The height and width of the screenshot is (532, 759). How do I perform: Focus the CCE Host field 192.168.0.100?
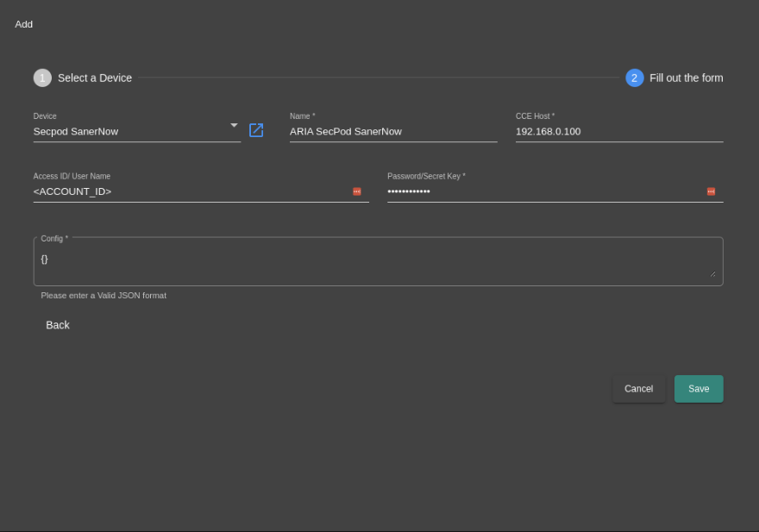click(x=619, y=132)
